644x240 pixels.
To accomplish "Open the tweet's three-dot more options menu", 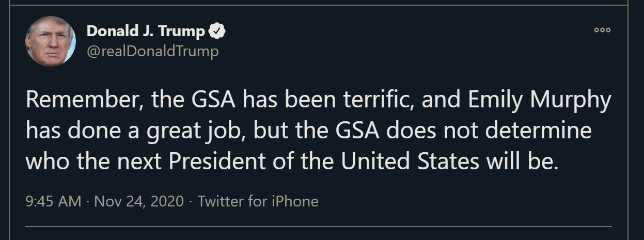I will click(x=602, y=30).
